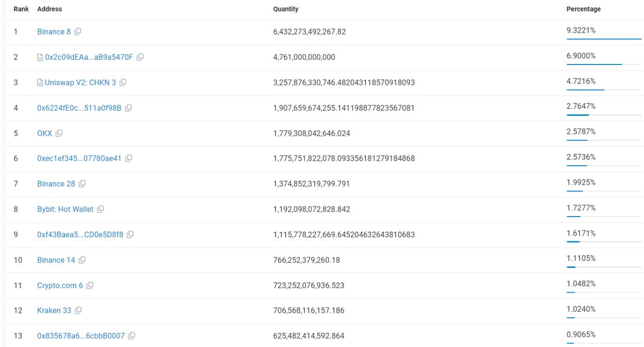The width and height of the screenshot is (644, 347).
Task: Copy address 0x2c09dEAa...aB9a5470F
Action: click(140, 57)
